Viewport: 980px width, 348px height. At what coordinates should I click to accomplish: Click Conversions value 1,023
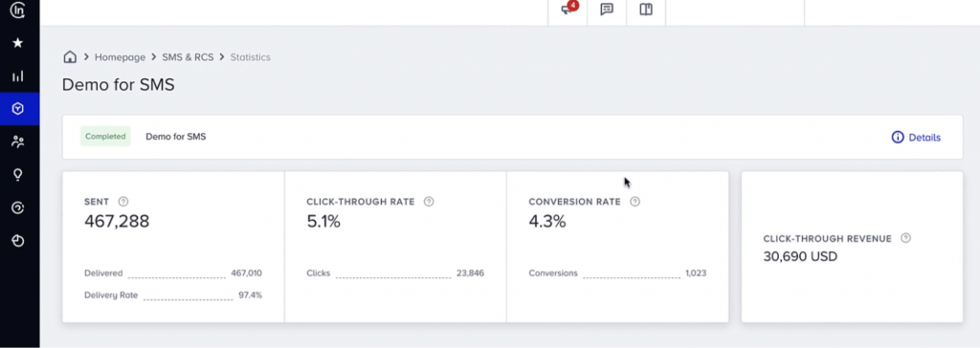tap(696, 273)
